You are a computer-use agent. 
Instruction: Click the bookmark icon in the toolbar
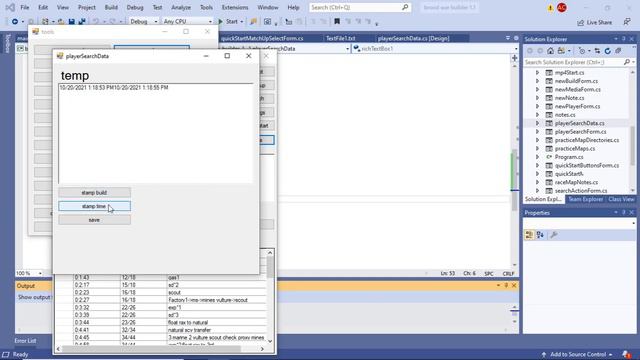click(x=337, y=22)
